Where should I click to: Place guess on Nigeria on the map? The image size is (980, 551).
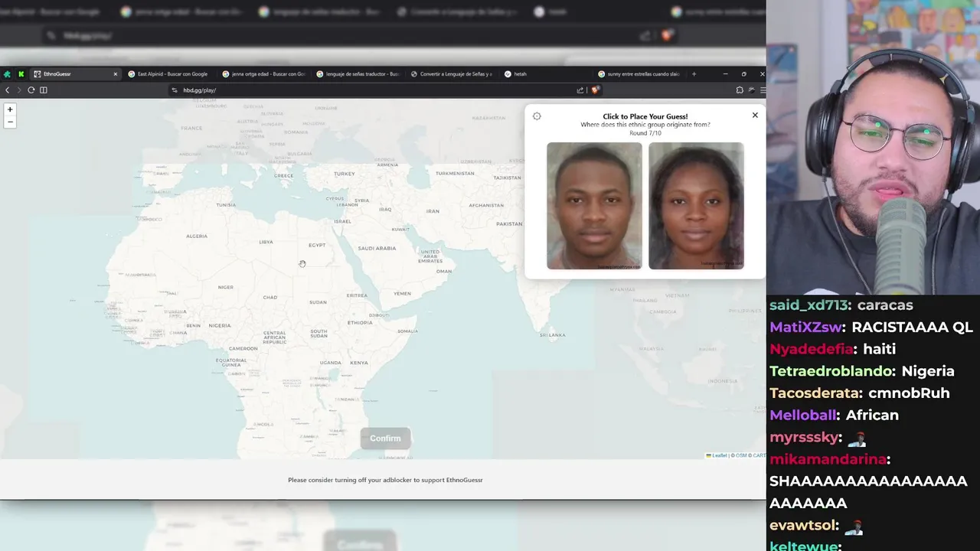tap(220, 325)
